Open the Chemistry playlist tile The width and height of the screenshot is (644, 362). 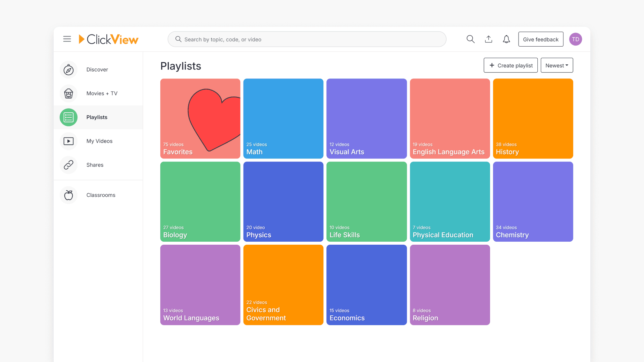click(533, 201)
